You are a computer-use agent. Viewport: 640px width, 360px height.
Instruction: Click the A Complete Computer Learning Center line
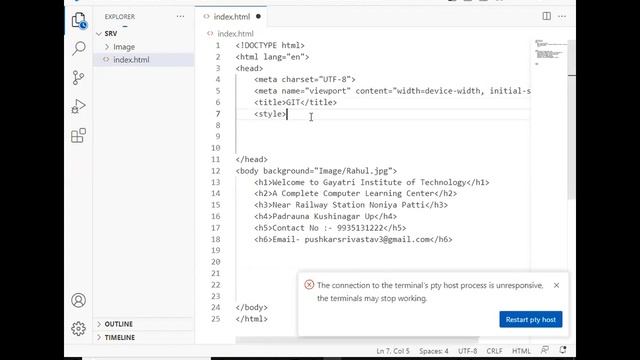click(355, 194)
